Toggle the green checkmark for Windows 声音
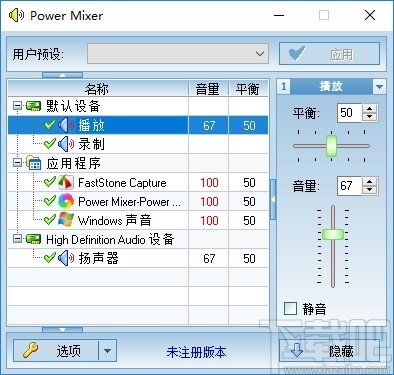Viewport: 394px width, 375px height. point(49,220)
